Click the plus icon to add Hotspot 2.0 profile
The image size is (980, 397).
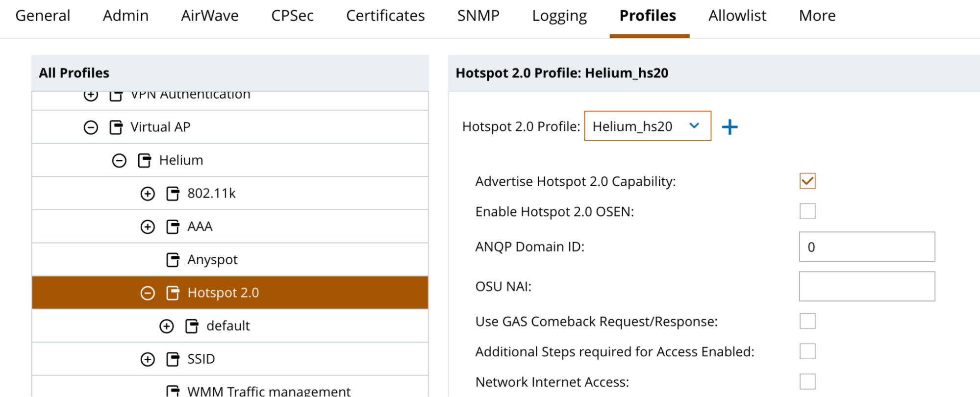click(x=729, y=127)
